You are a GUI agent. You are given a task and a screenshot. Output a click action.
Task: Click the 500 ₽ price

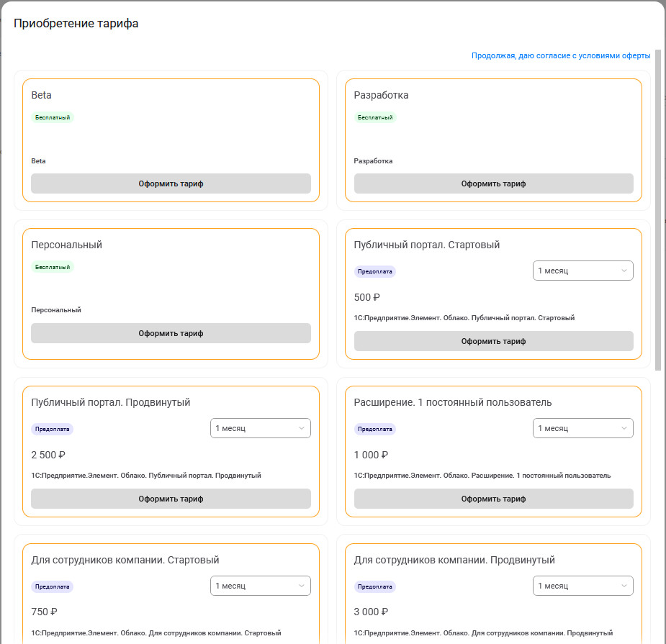click(367, 297)
